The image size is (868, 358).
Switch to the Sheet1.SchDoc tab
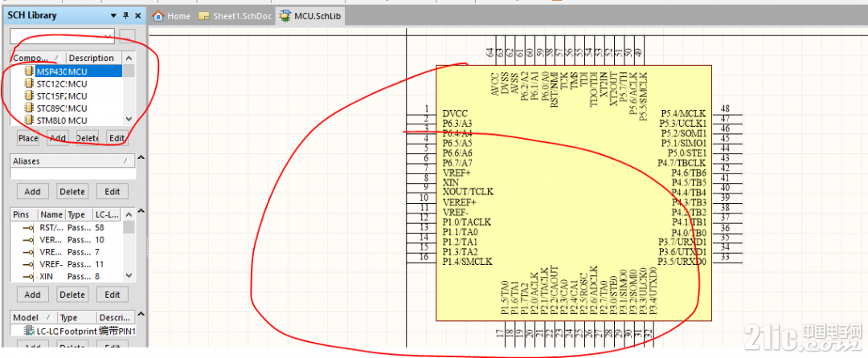point(235,16)
